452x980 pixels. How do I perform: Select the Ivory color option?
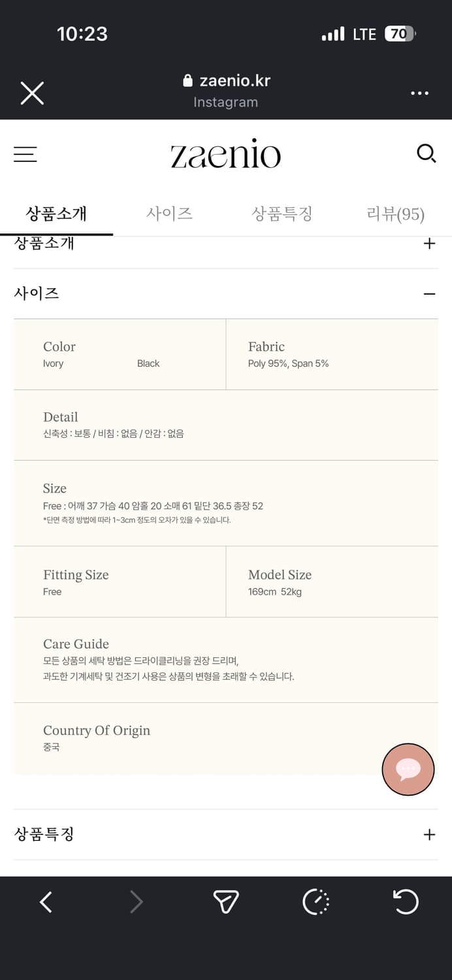point(52,363)
